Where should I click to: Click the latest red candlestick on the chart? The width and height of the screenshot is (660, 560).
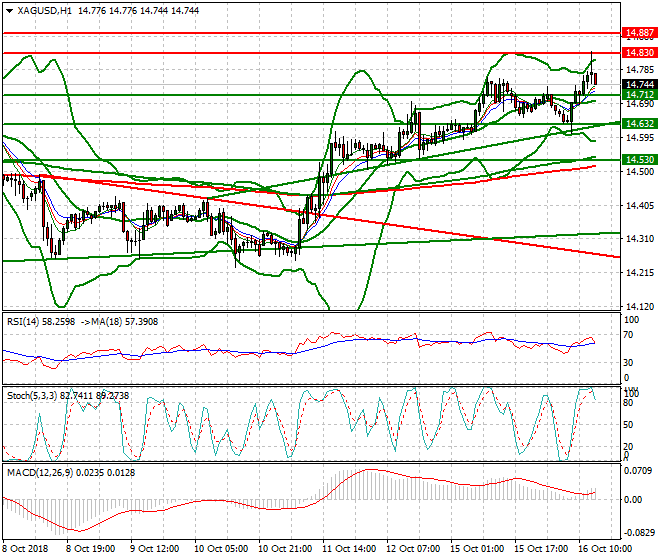point(595,78)
